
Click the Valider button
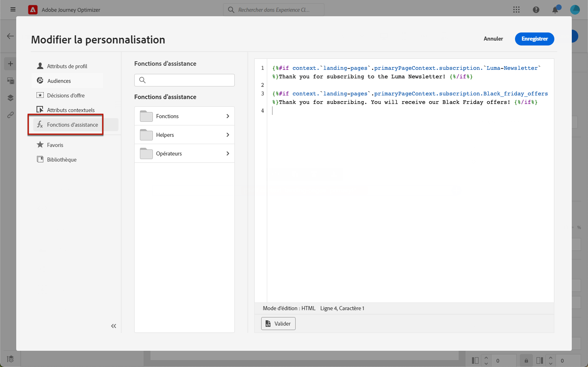tap(278, 324)
